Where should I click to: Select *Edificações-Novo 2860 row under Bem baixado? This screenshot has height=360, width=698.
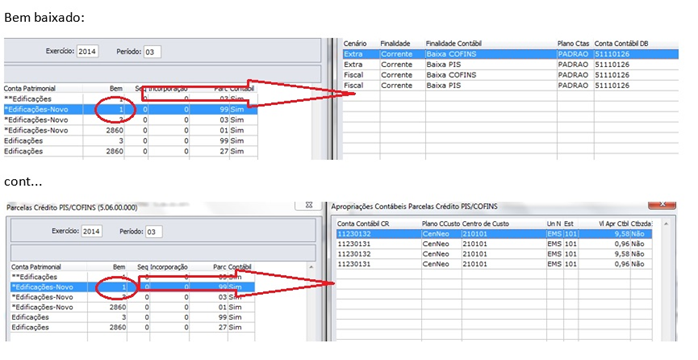130,130
